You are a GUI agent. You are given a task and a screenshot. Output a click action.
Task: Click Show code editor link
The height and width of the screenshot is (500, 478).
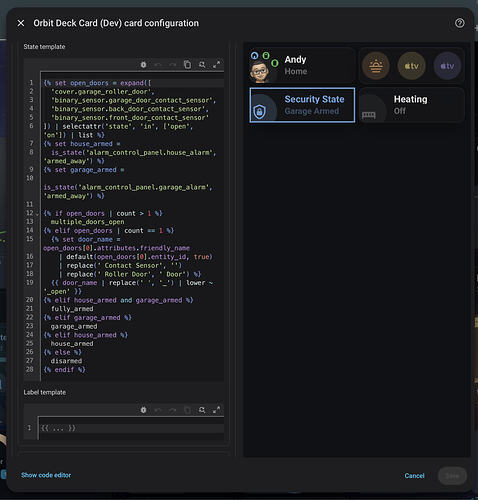(46, 475)
